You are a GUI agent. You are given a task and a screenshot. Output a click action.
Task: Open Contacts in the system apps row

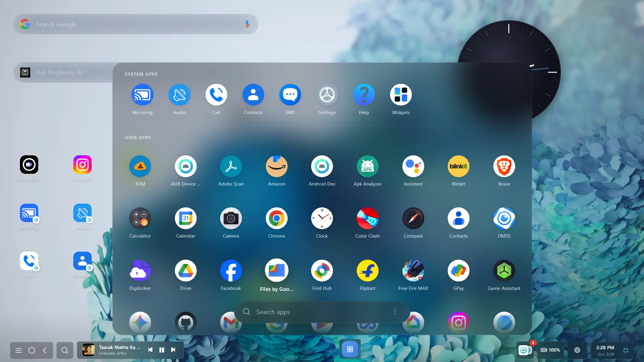253,95
